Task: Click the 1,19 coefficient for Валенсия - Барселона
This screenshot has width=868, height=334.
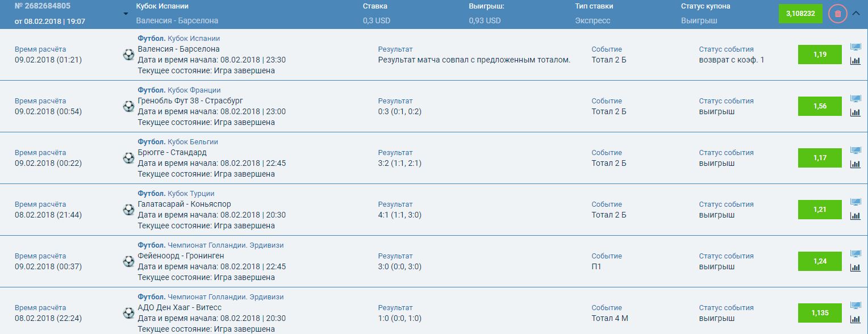Action: [x=820, y=55]
